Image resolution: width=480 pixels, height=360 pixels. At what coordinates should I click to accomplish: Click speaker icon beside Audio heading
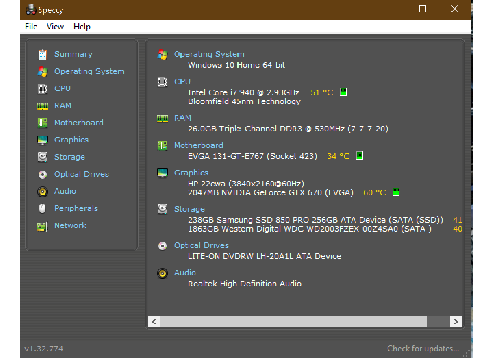click(162, 273)
